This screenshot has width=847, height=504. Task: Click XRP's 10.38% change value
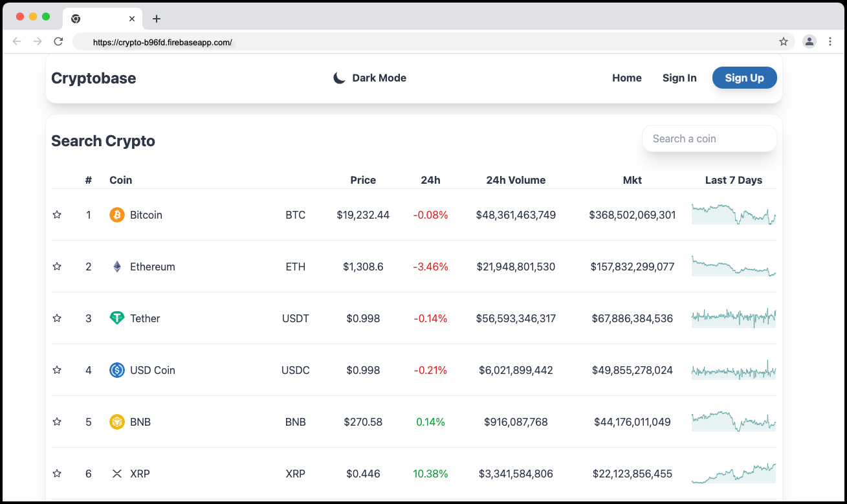click(430, 474)
